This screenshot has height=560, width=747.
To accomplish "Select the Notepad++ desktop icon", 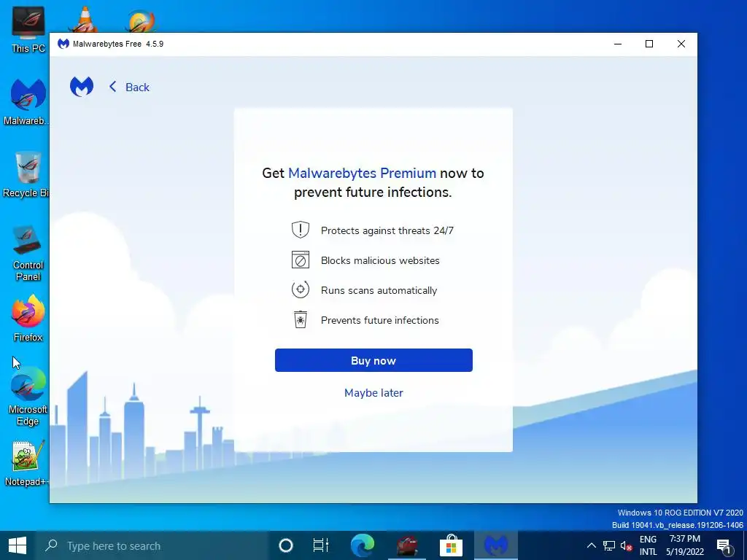I will (27, 463).
